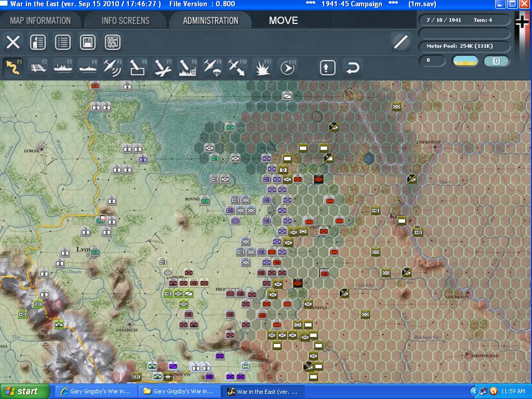Click the X quit icon in Administration row
The height and width of the screenshot is (399, 532).
point(13,43)
